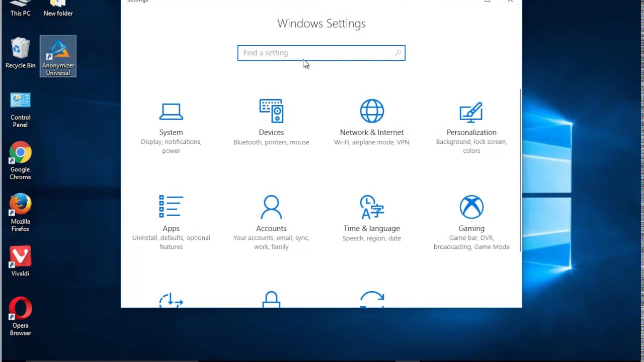Click "Background, lock screen, colors" description

[x=471, y=146]
